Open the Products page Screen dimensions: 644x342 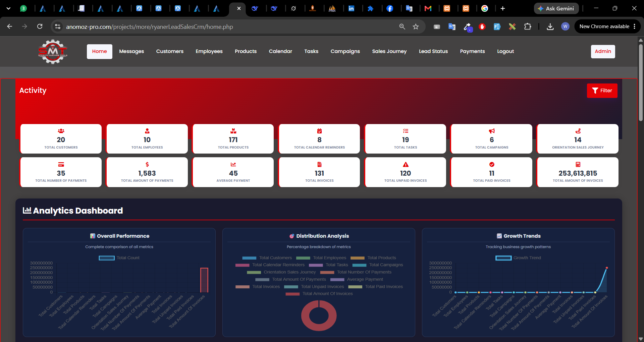[x=246, y=51]
